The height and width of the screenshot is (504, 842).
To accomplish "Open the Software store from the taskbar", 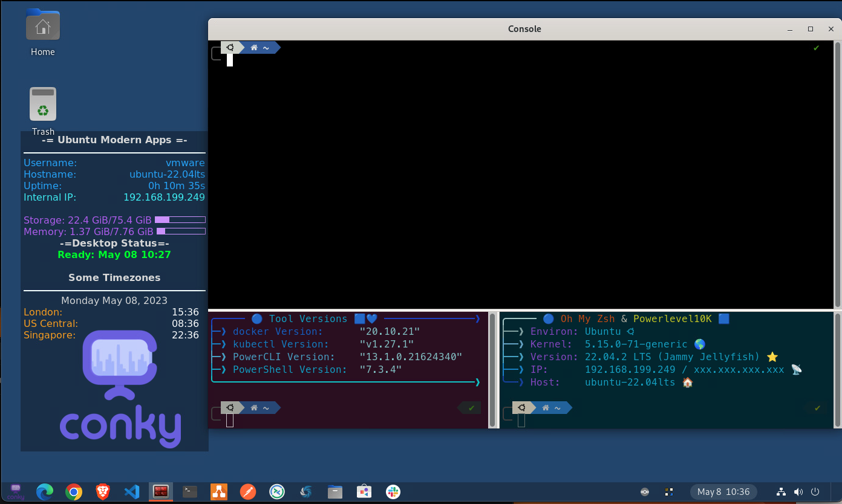I will [364, 492].
